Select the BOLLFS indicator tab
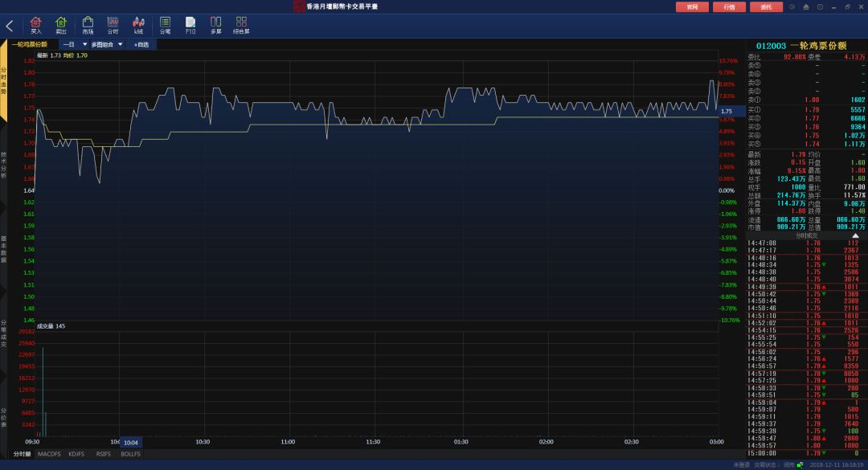 tap(131, 454)
